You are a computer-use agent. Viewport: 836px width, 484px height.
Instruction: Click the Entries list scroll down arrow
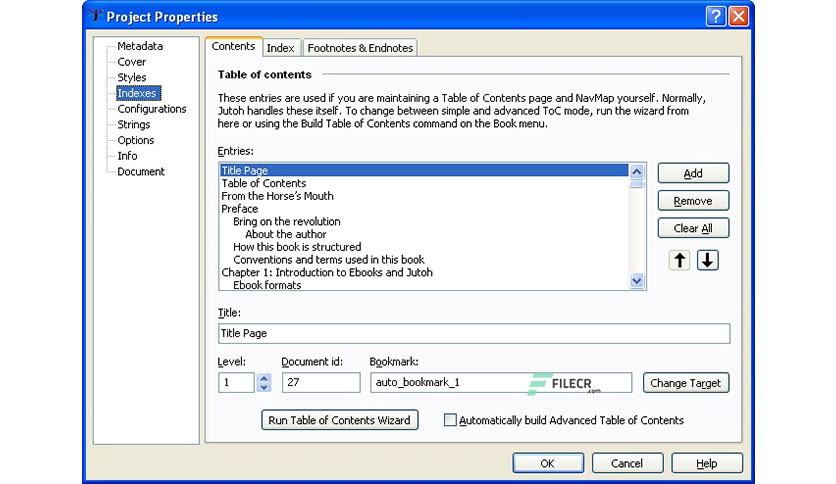coord(637,281)
